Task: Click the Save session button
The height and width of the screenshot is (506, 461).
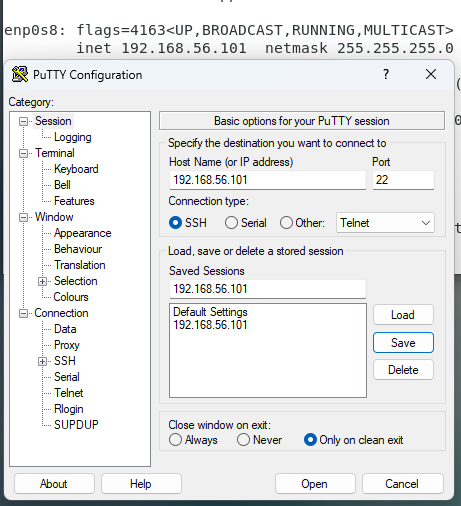Action: [403, 343]
